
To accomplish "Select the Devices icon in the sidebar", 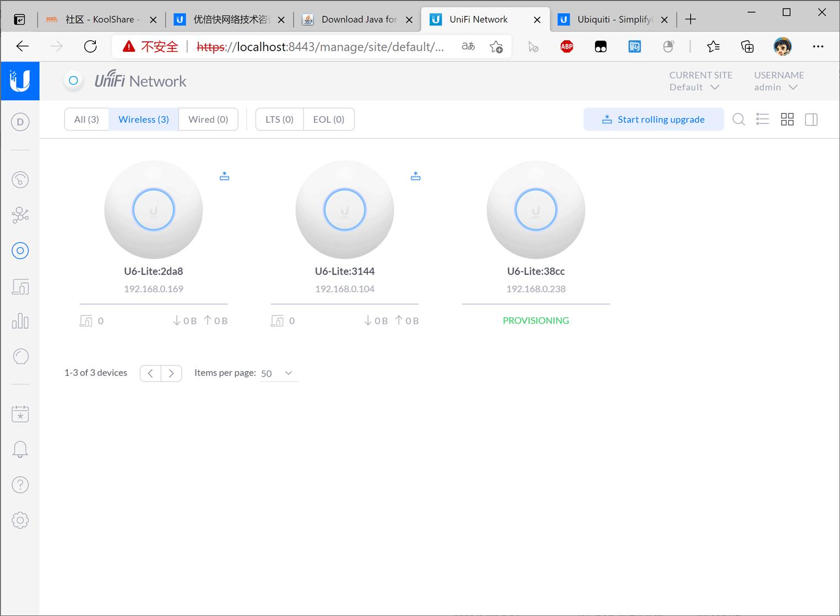I will point(20,250).
